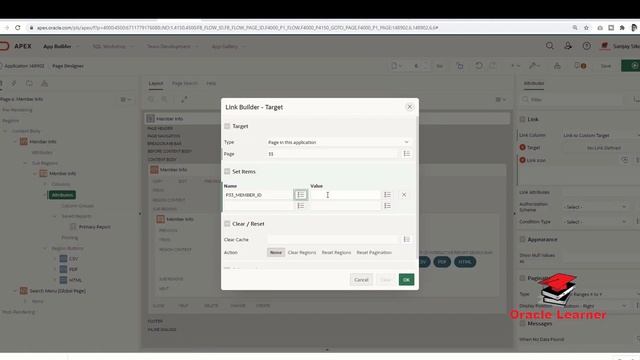
Task: Bookmark this page with star icon
Action: click(586, 28)
